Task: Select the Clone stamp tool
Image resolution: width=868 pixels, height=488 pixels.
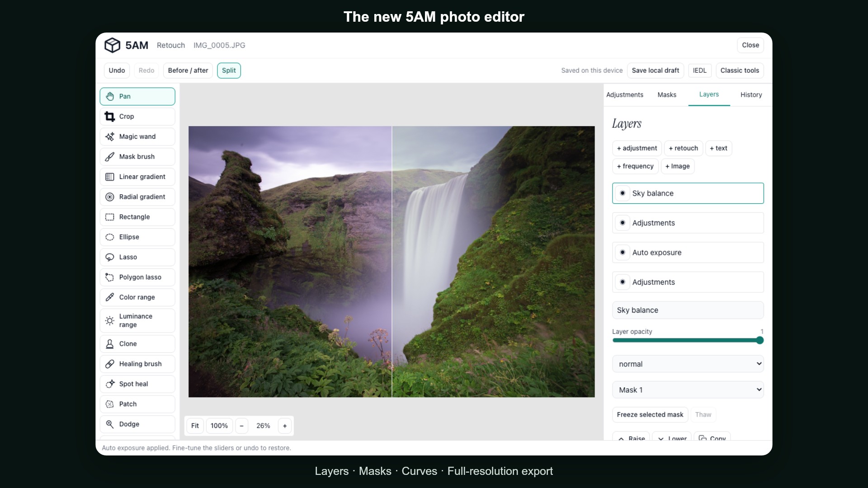Action: click(x=137, y=344)
